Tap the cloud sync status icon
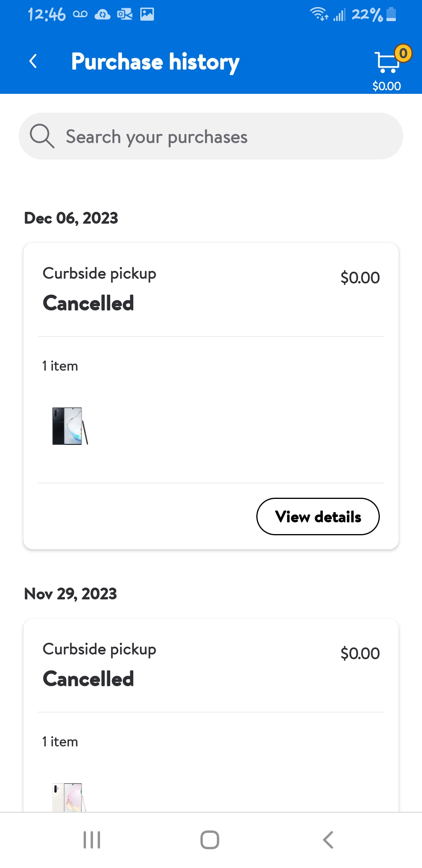Screen dimensions: 422x868 pyautogui.click(x=102, y=14)
